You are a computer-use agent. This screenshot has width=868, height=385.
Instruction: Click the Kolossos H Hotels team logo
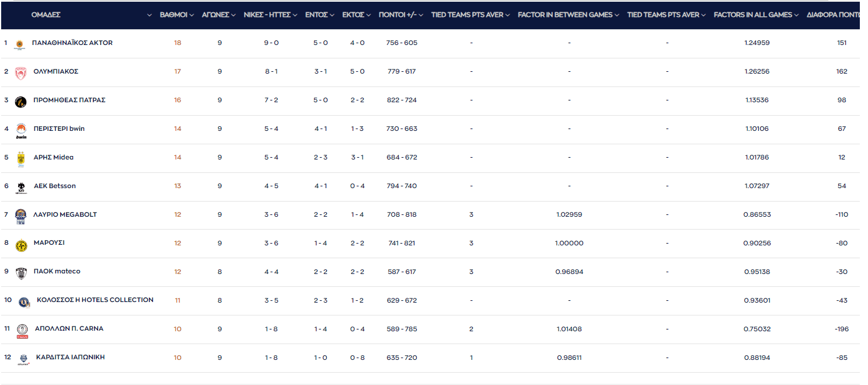click(24, 301)
